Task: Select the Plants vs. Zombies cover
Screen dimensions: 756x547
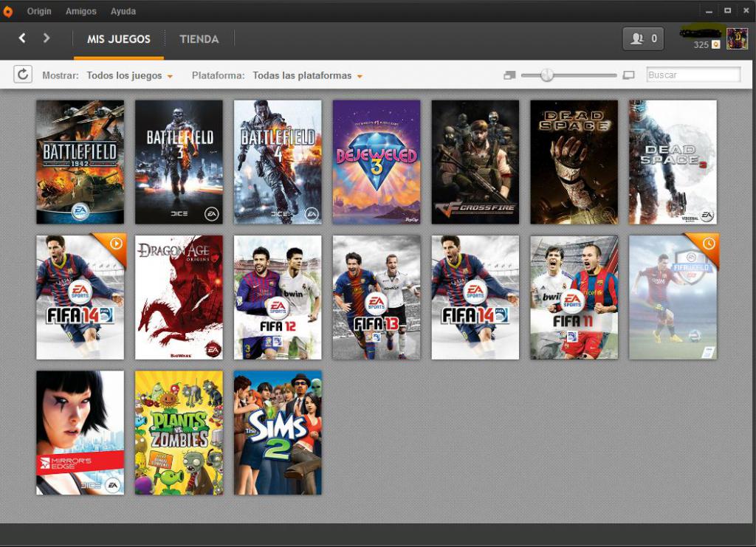Action: click(179, 433)
